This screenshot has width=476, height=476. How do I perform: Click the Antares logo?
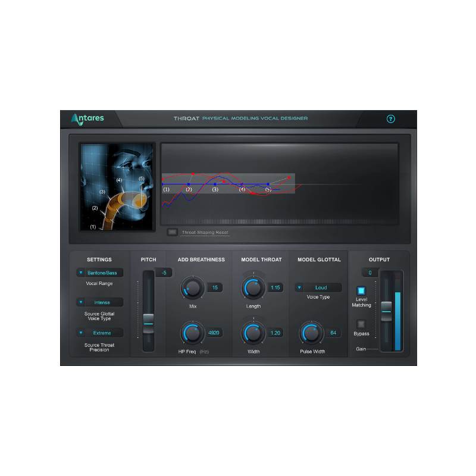[87, 119]
